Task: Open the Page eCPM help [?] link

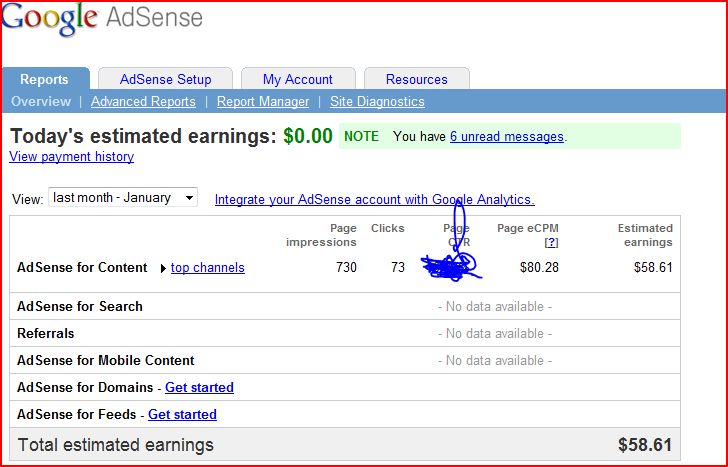Action: [x=551, y=242]
